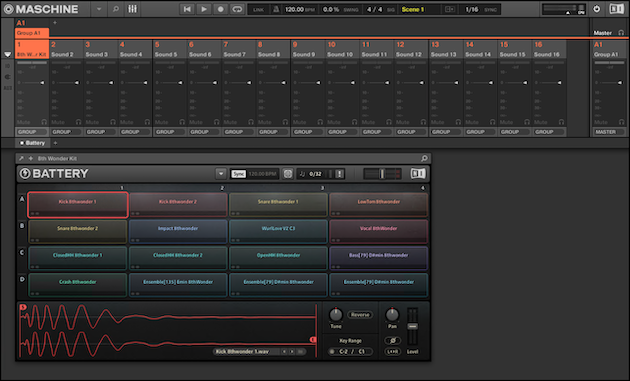630x381 pixels.
Task: Click the Maschine logo in header
Action: click(41, 9)
